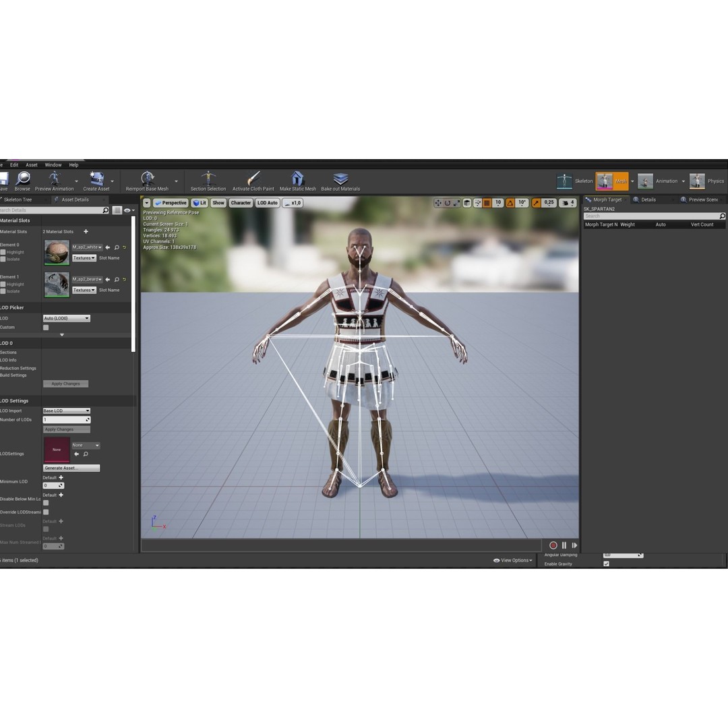The width and height of the screenshot is (728, 728).
Task: Open the Window menu
Action: pyautogui.click(x=53, y=165)
